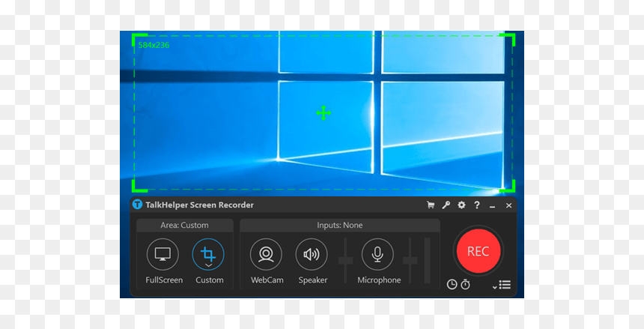The image size is (644, 329).
Task: Open the key registration icon
Action: coord(446,205)
